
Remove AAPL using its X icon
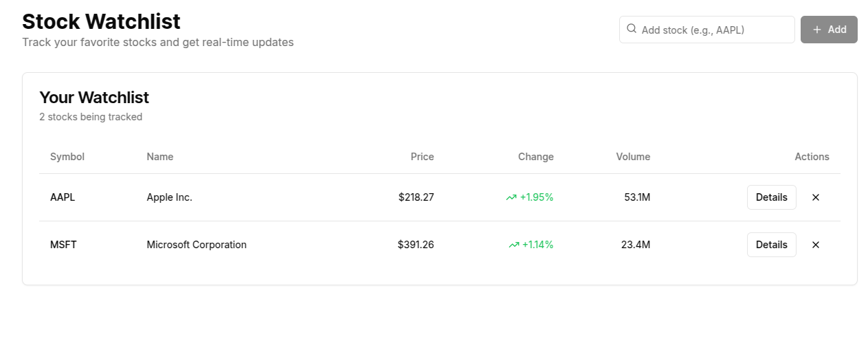click(816, 197)
